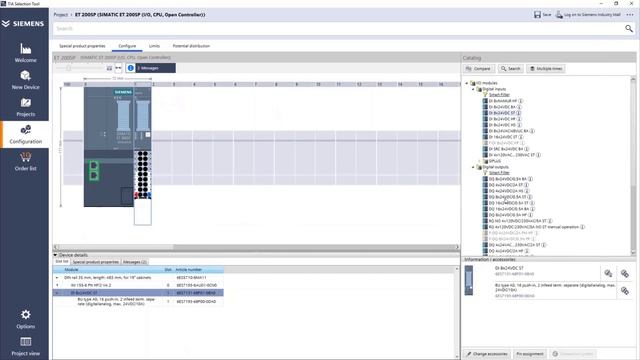Screen dimensions: 640x360
Task: Click second link icon for DI 8x24VDC ST info
Action: tap(624, 273)
